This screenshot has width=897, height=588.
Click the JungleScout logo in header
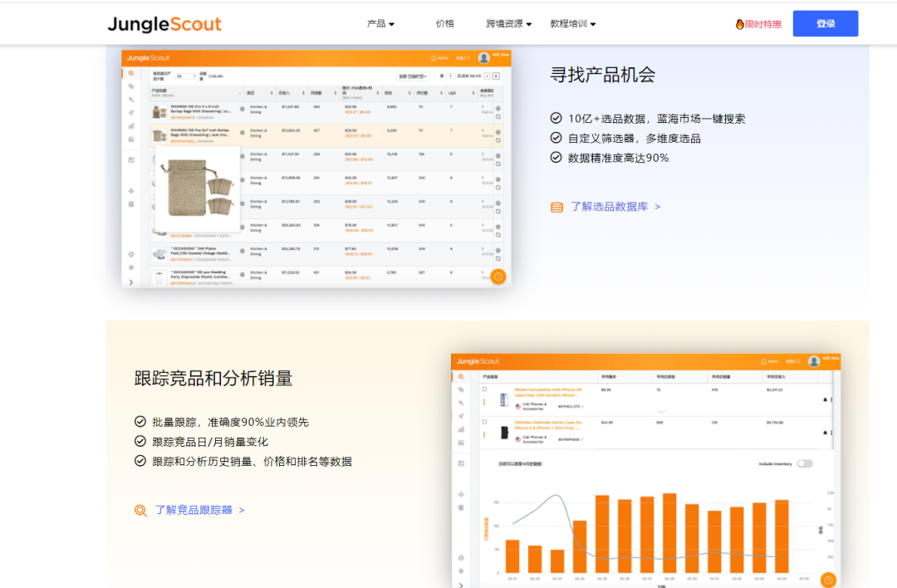(164, 24)
